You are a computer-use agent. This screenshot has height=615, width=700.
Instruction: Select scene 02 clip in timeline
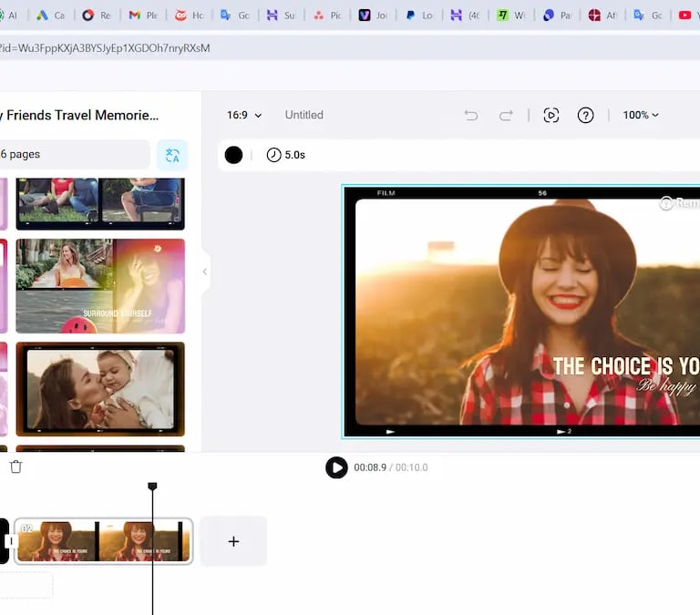tap(103, 541)
